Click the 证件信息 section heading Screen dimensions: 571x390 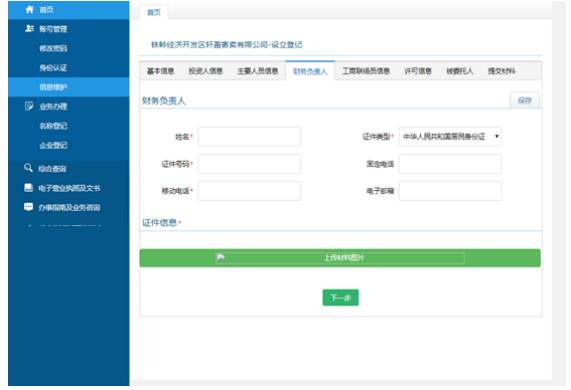(160, 222)
